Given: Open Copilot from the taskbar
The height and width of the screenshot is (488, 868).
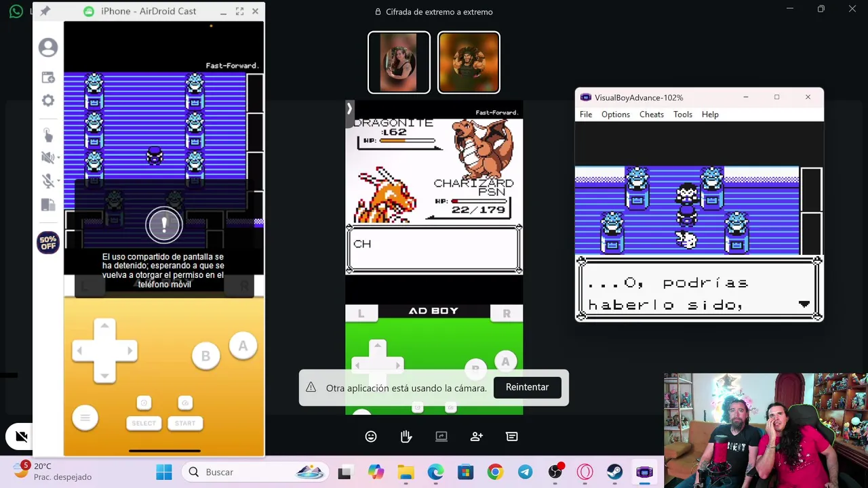Looking at the screenshot, I should point(376,472).
